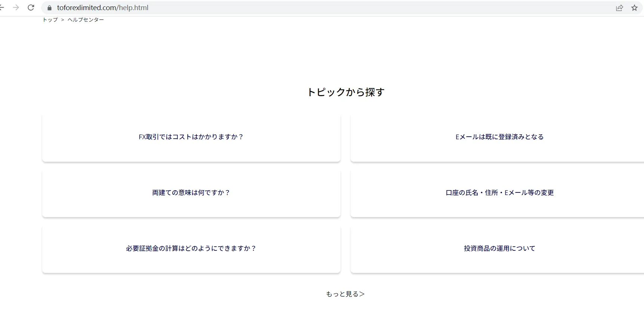Reload the page with the refresh icon

[x=31, y=7]
